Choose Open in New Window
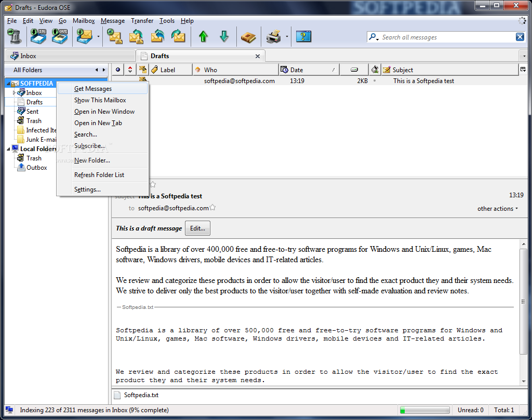532x420 pixels. click(102, 112)
